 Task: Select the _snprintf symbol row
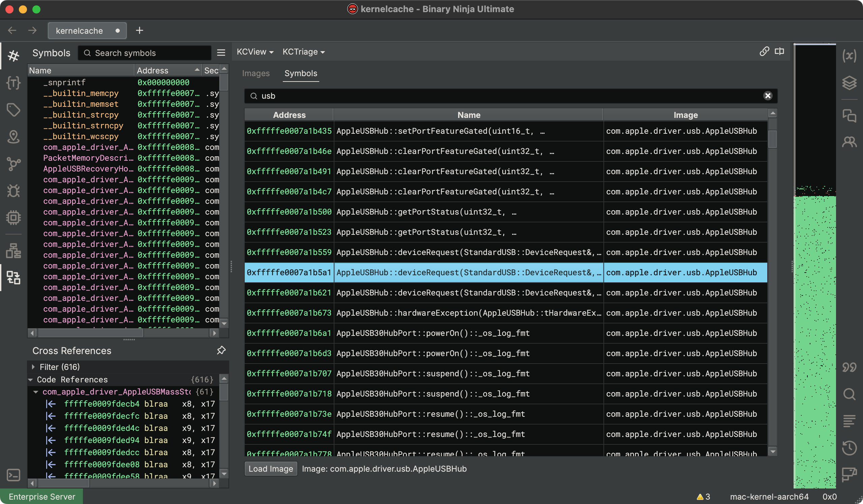[x=123, y=83]
